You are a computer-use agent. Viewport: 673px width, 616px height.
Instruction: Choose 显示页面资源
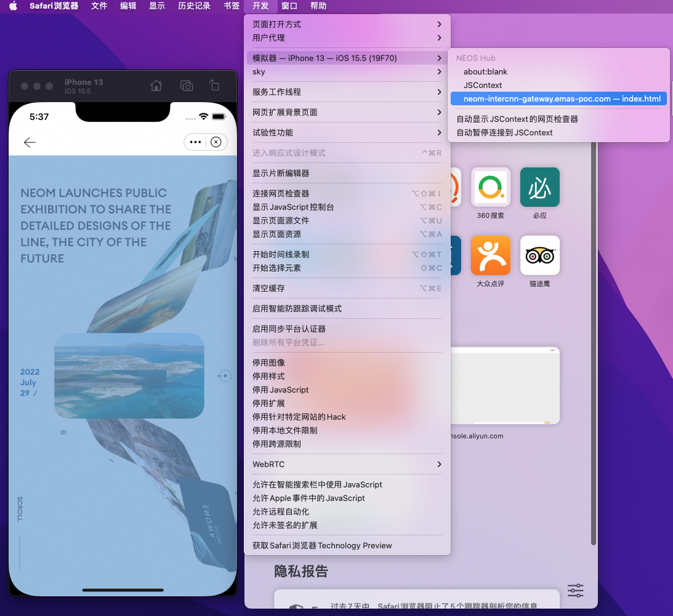coord(347,234)
